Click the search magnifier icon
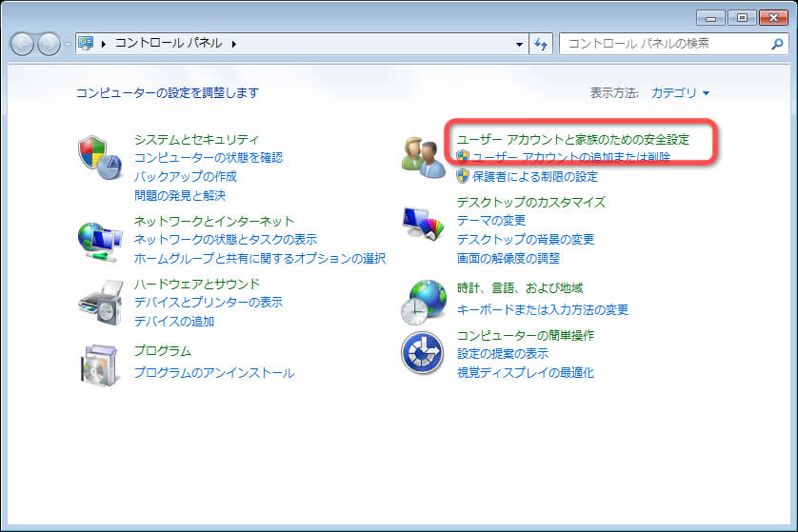 (x=777, y=44)
